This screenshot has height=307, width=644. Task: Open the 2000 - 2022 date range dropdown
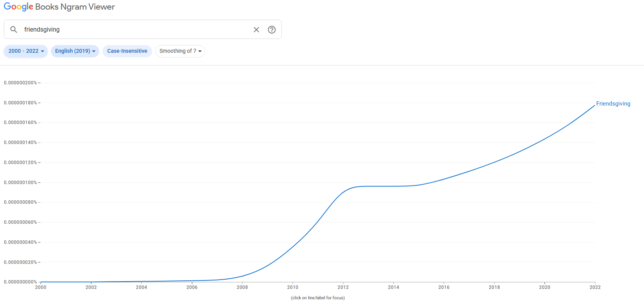pos(26,51)
